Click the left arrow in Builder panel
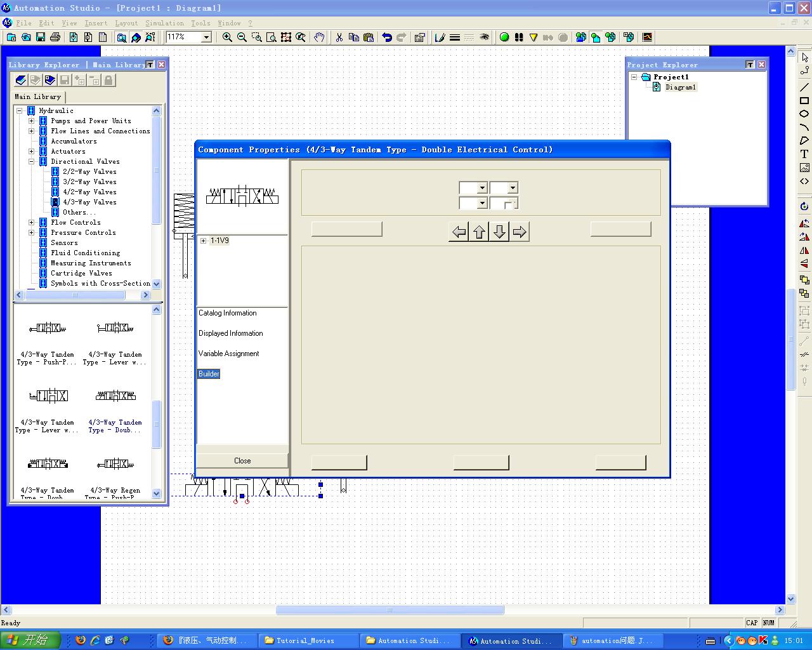The width and height of the screenshot is (812, 650). [x=459, y=232]
